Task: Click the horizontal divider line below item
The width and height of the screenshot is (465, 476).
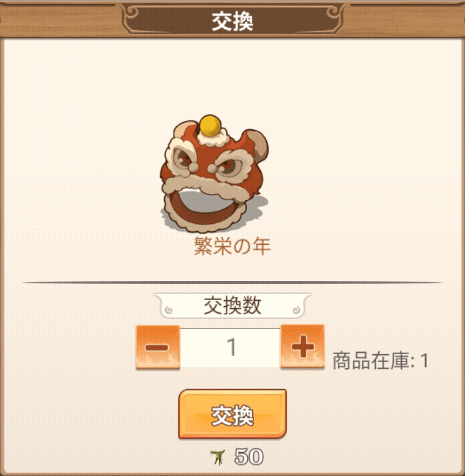Action: (232, 283)
